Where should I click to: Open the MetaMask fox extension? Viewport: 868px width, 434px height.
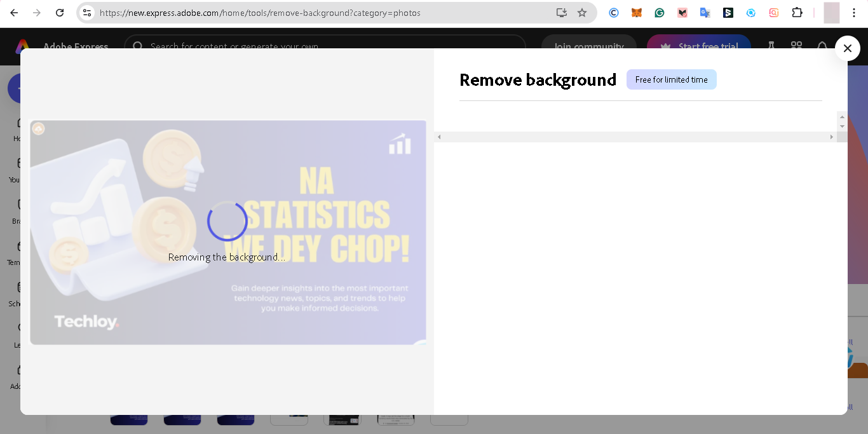pyautogui.click(x=637, y=13)
